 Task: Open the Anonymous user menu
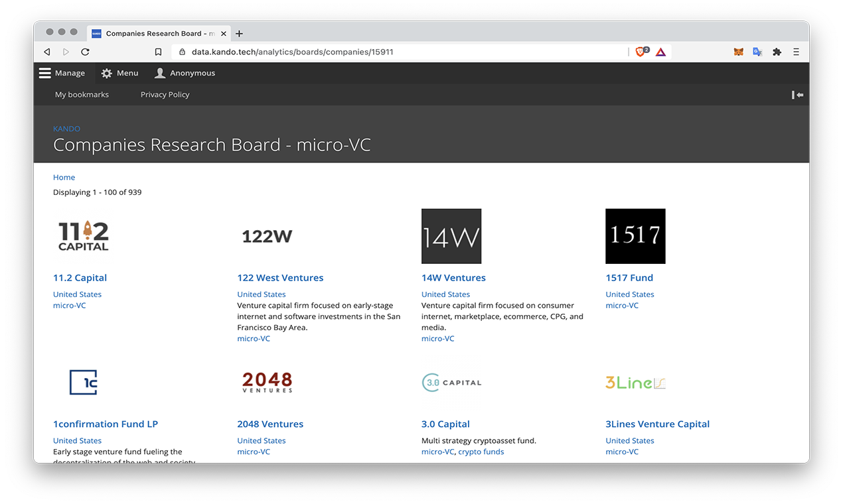pos(185,73)
